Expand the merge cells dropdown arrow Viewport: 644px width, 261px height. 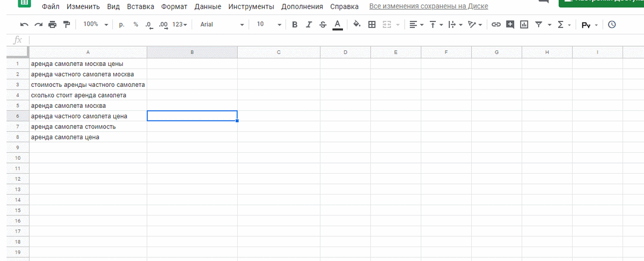(x=398, y=25)
